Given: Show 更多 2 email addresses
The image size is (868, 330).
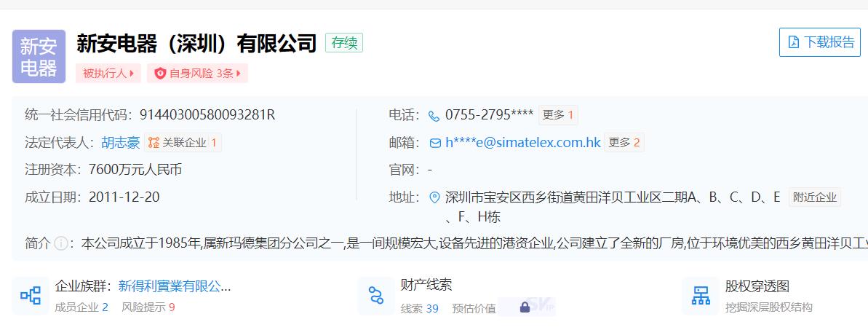Looking at the screenshot, I should pos(624,143).
